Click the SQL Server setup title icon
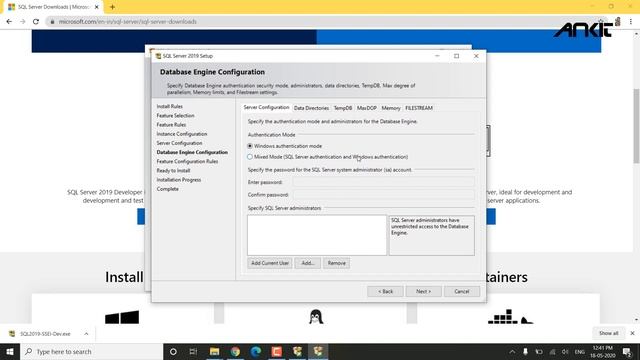The height and width of the screenshot is (360, 640). pyautogui.click(x=158, y=56)
